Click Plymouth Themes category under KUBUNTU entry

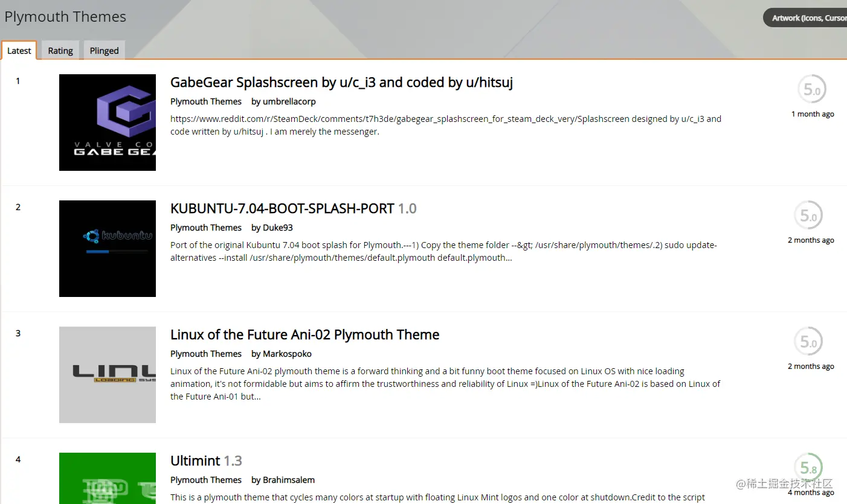point(206,228)
